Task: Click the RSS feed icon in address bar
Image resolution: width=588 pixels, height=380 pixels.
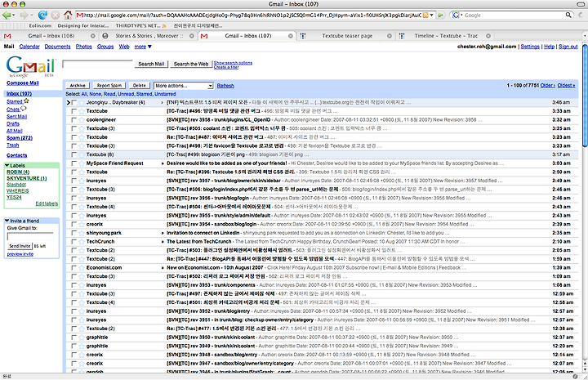Action: [425, 15]
